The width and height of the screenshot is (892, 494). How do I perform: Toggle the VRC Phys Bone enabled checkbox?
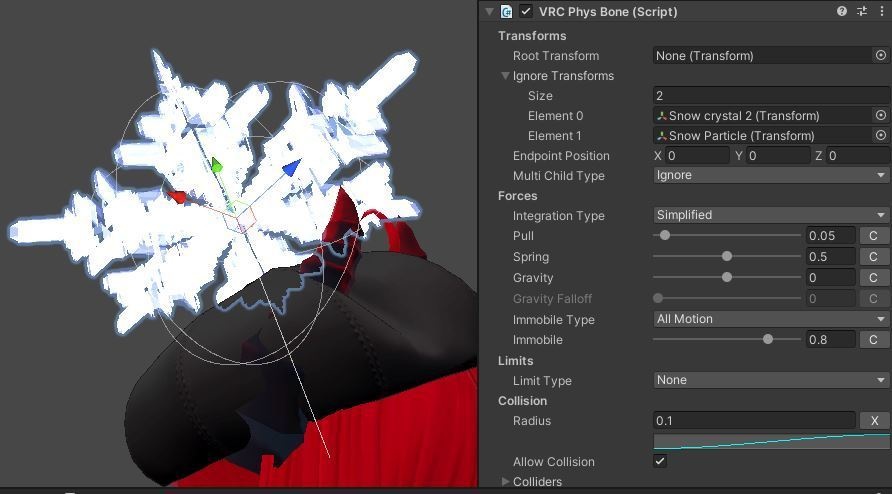click(526, 11)
